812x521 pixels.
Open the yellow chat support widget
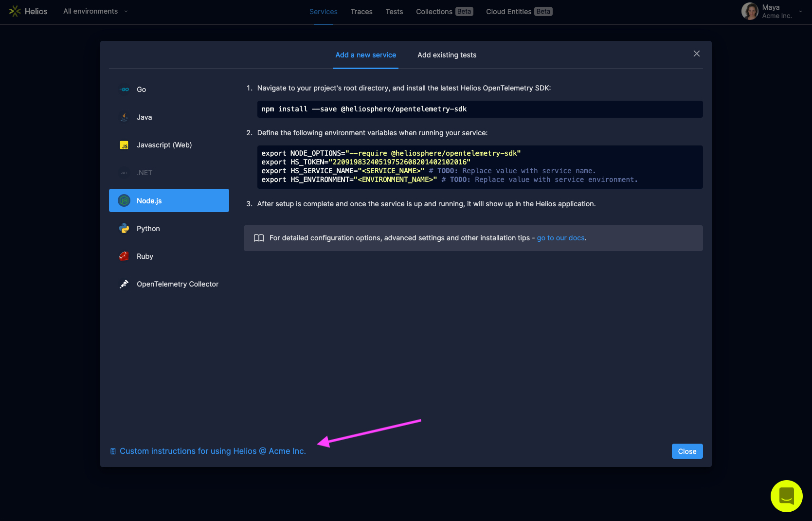787,496
